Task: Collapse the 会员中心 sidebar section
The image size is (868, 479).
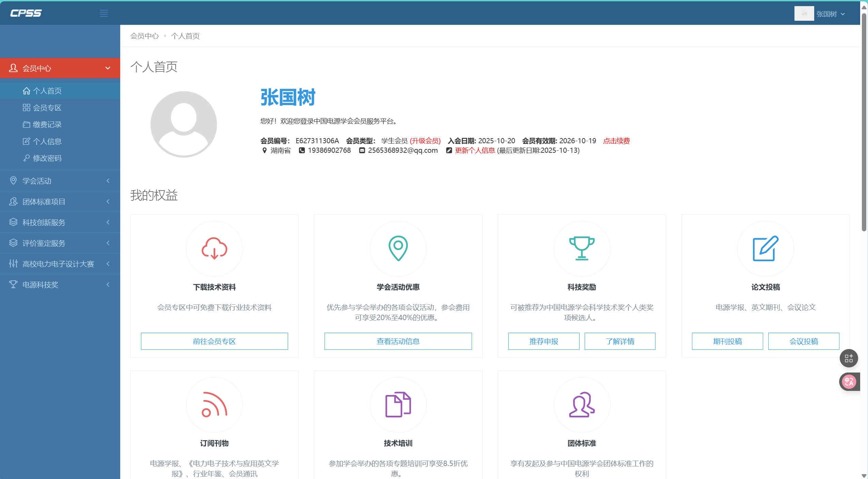Action: pos(60,68)
